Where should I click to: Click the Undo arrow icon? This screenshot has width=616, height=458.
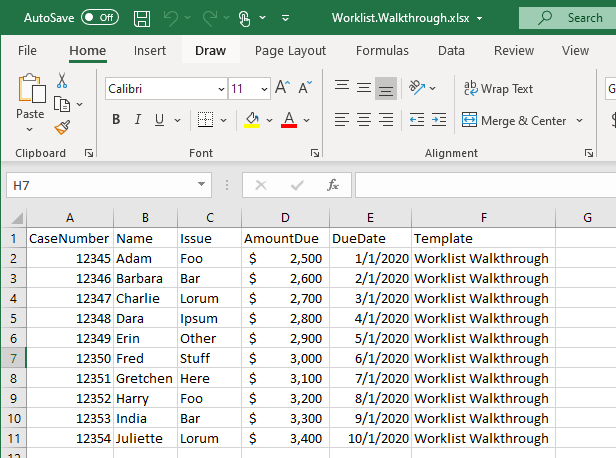click(x=171, y=18)
